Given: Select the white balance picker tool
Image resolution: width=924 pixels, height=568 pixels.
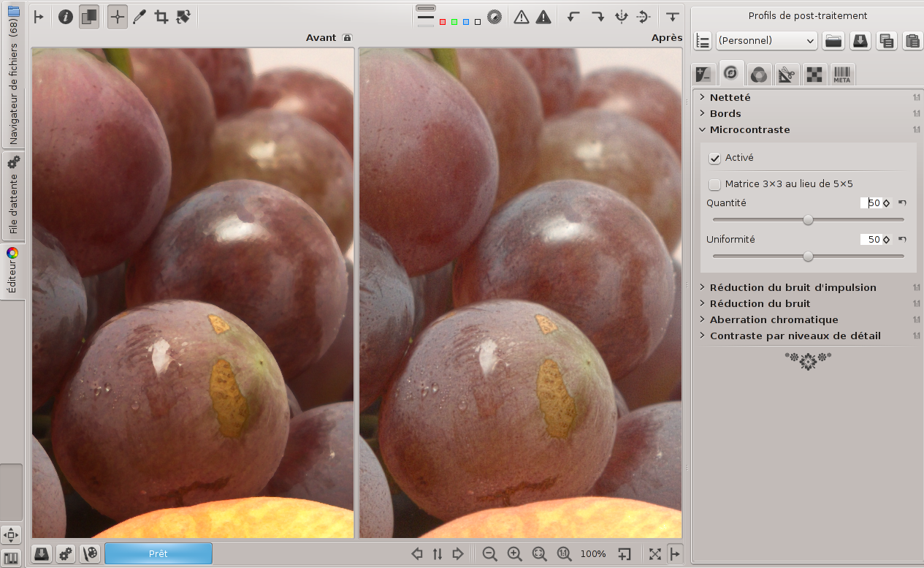Looking at the screenshot, I should pyautogui.click(x=139, y=17).
